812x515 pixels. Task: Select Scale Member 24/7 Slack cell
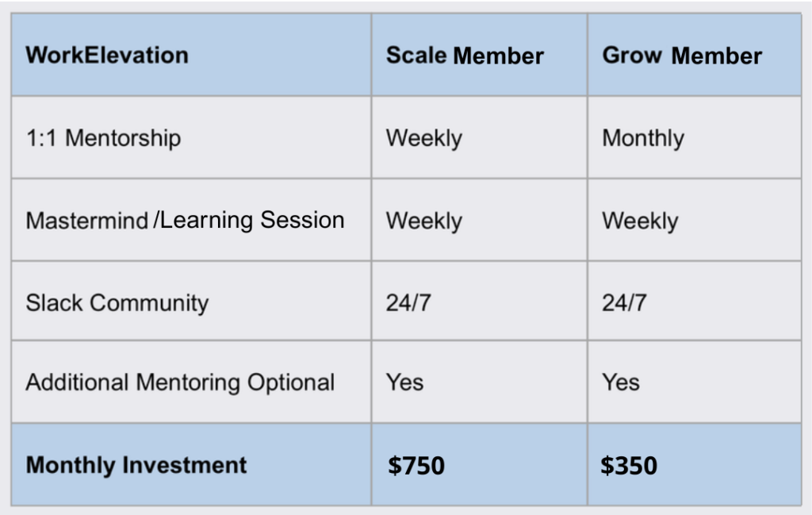480,301
